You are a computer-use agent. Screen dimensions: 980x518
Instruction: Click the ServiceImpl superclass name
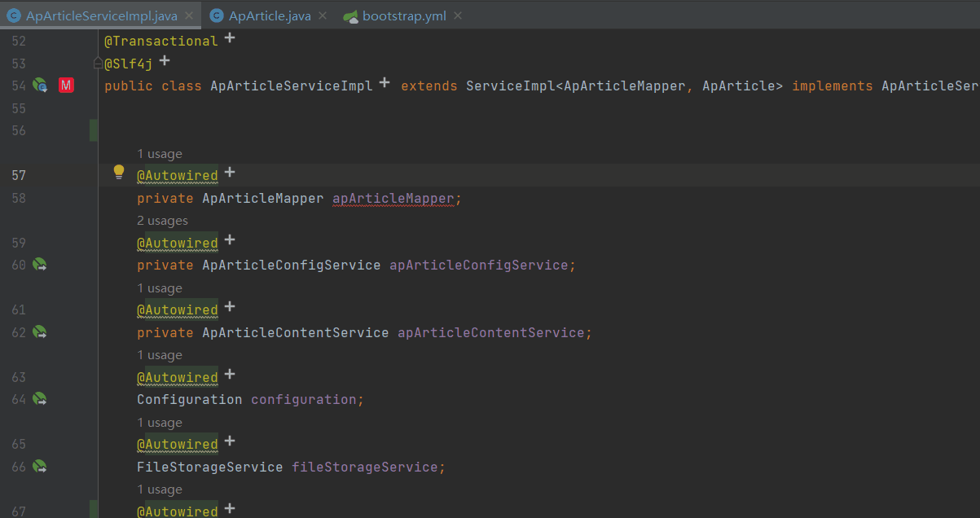pyautogui.click(x=511, y=86)
